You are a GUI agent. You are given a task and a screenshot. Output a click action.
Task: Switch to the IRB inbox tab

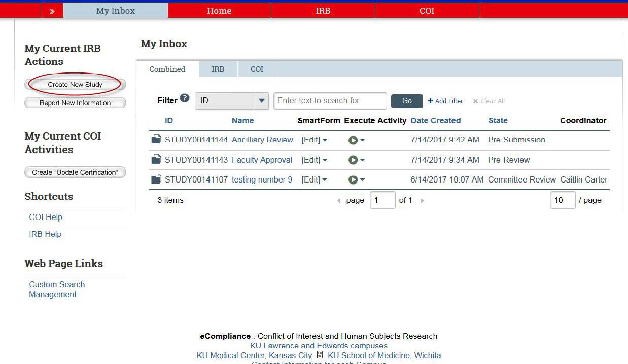218,69
